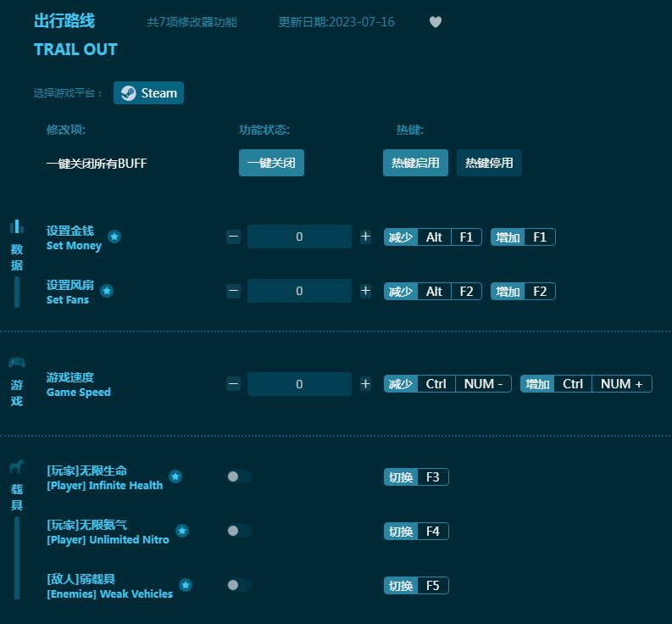Click the [Player] Infinite Health label

pyautogui.click(x=104, y=486)
